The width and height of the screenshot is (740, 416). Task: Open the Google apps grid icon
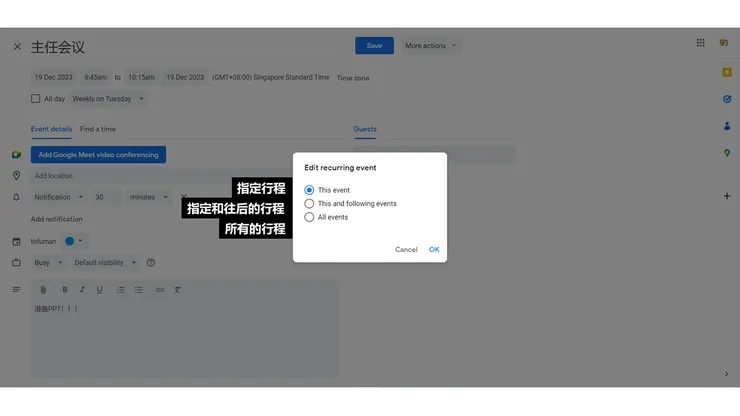coord(700,43)
